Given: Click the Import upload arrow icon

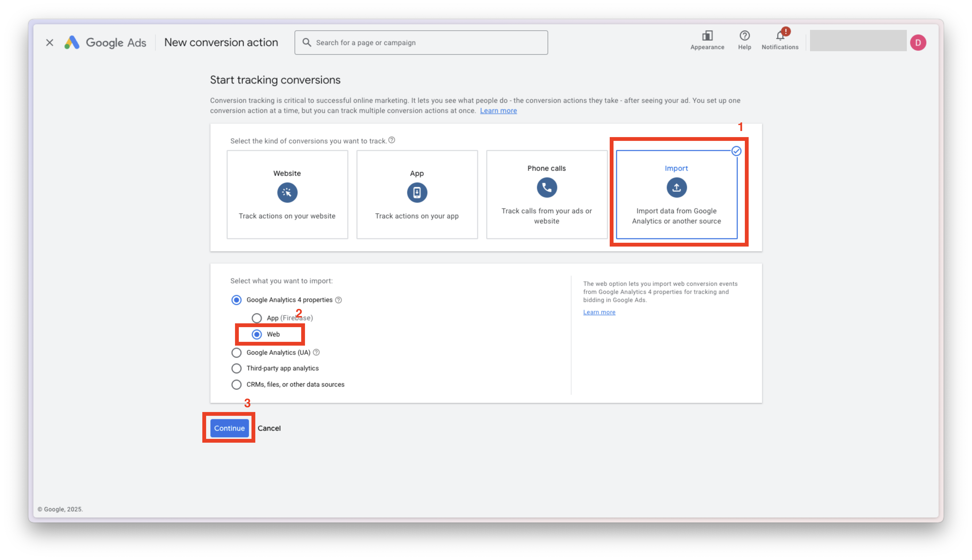Looking at the screenshot, I should (x=676, y=187).
